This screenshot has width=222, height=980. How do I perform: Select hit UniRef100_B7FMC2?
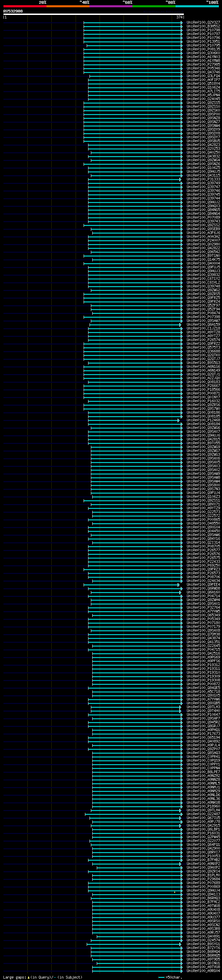pyautogui.click(x=203, y=902)
